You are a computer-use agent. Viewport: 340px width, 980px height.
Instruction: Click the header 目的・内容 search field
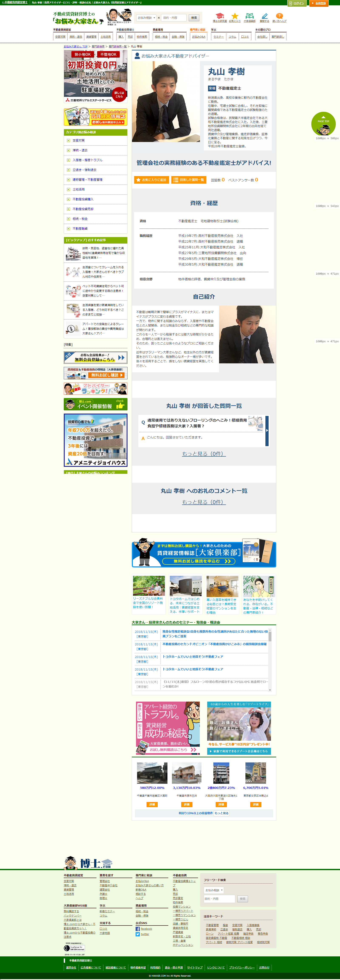pyautogui.click(x=174, y=18)
